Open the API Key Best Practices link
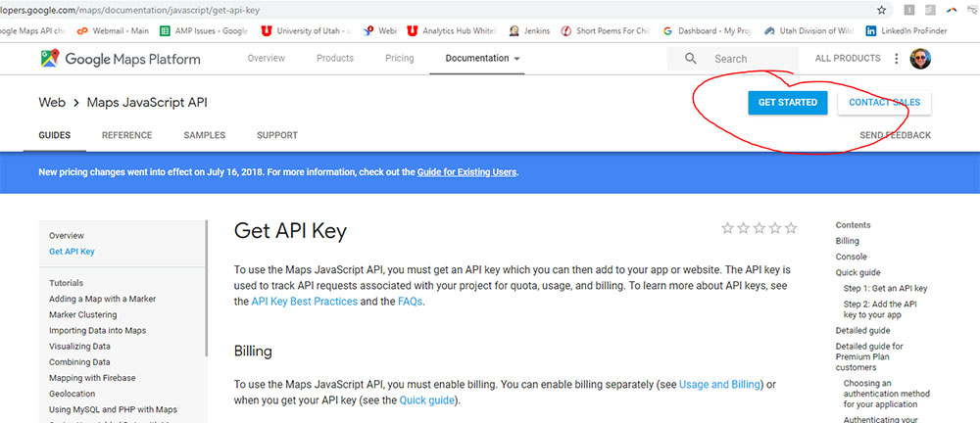Image resolution: width=980 pixels, height=423 pixels. [x=305, y=302]
